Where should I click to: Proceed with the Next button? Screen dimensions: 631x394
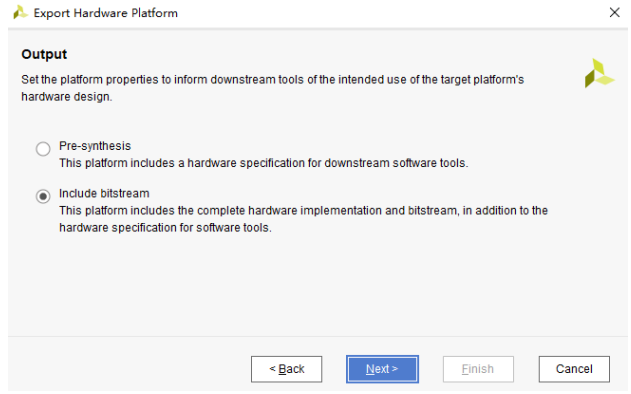coord(382,369)
